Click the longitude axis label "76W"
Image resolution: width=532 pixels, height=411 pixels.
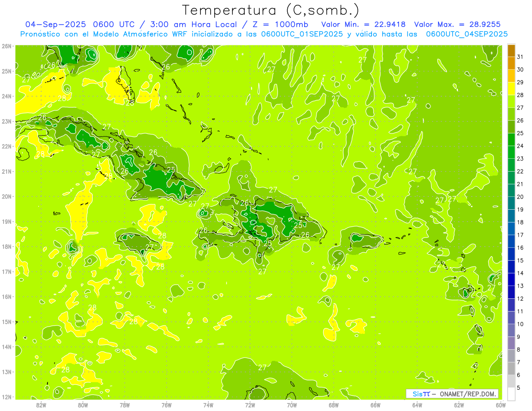(166, 404)
